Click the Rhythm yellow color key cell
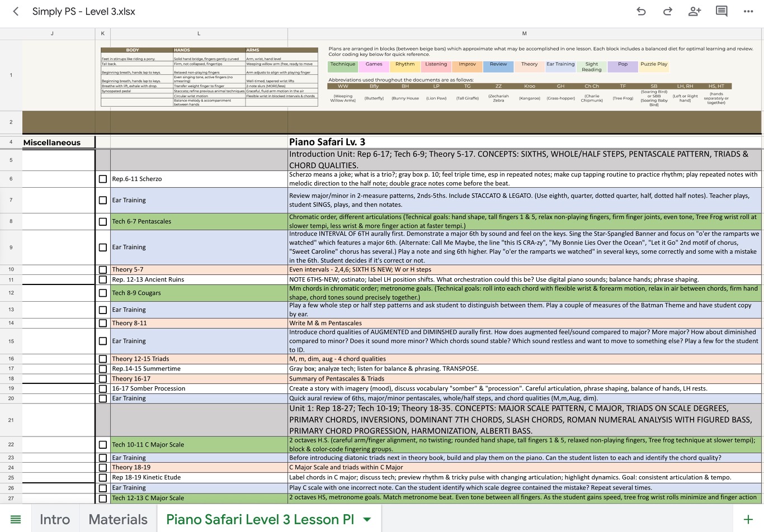This screenshot has width=764, height=532. 405,66
